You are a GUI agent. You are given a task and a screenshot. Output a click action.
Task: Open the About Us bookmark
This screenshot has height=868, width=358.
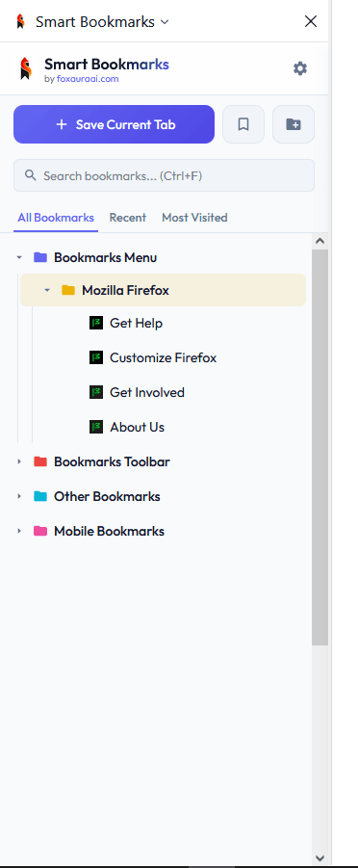coord(138,428)
